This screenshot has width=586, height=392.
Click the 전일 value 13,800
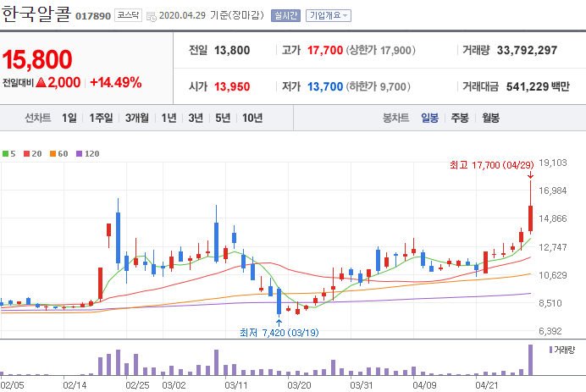click(x=232, y=50)
